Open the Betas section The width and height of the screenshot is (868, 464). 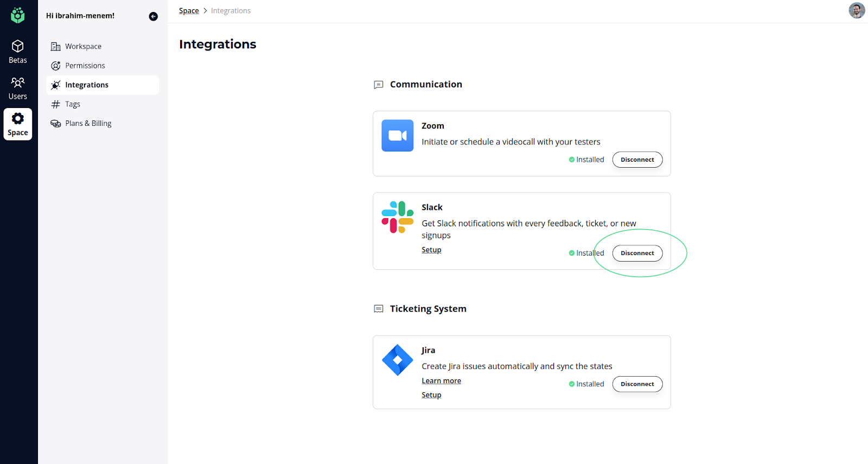pos(18,52)
